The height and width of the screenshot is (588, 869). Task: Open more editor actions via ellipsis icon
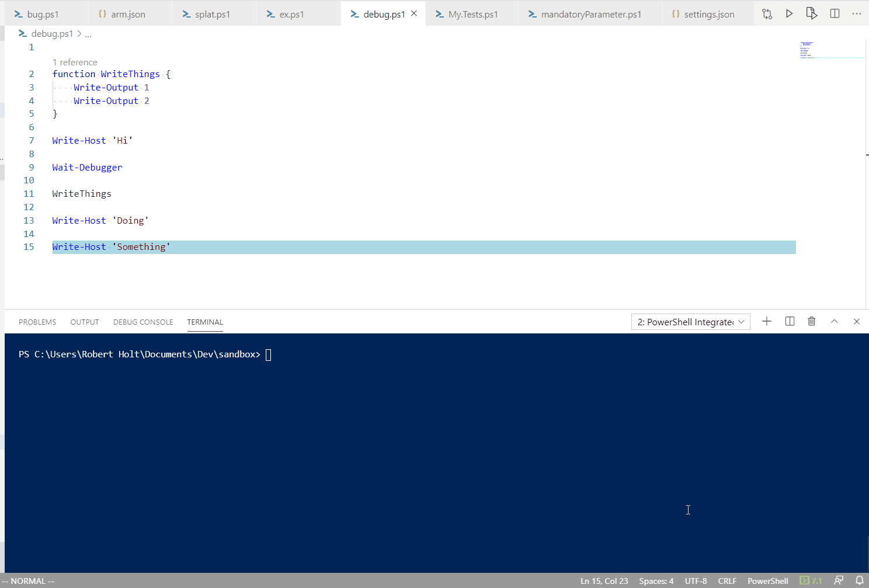pyautogui.click(x=856, y=13)
